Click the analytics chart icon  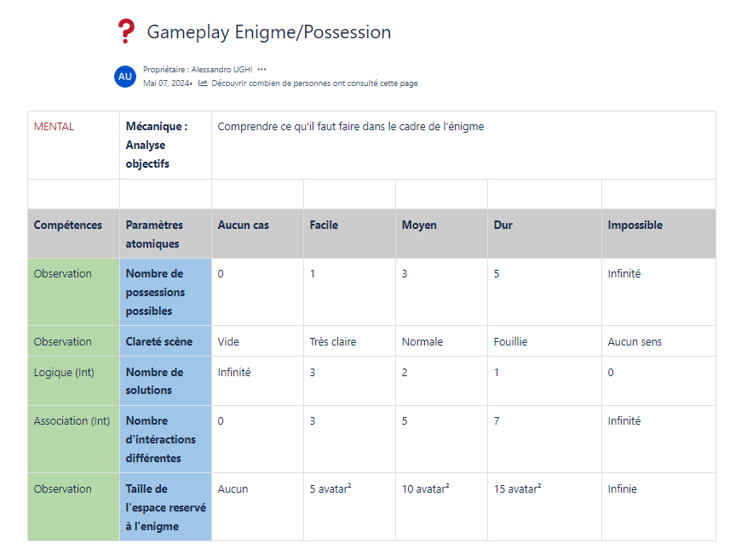tap(203, 83)
